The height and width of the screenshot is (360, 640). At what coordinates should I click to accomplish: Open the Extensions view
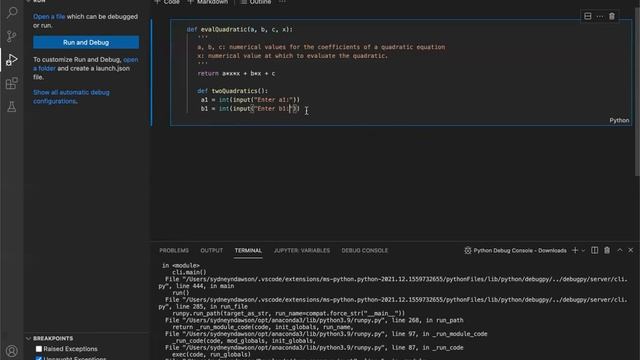tap(12, 84)
